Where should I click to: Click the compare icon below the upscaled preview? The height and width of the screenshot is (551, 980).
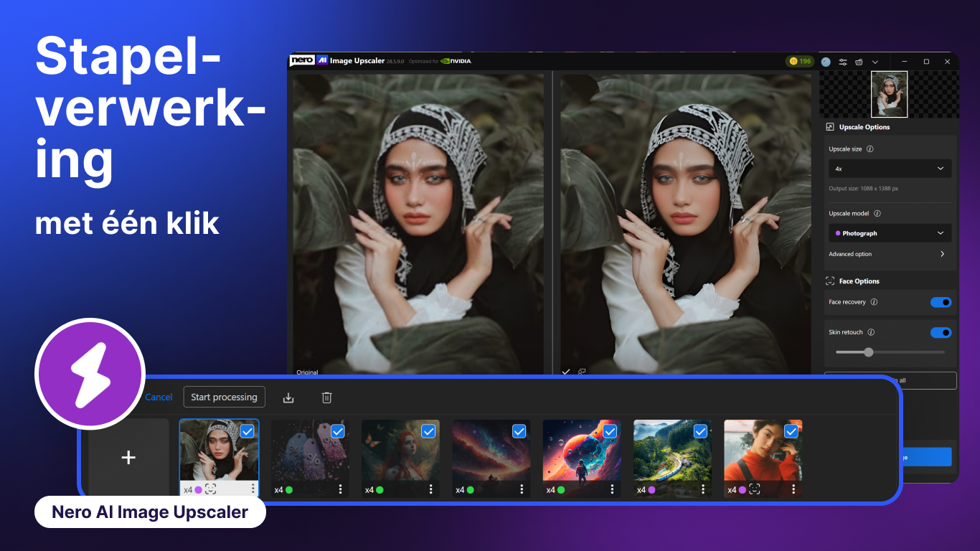[x=582, y=372]
